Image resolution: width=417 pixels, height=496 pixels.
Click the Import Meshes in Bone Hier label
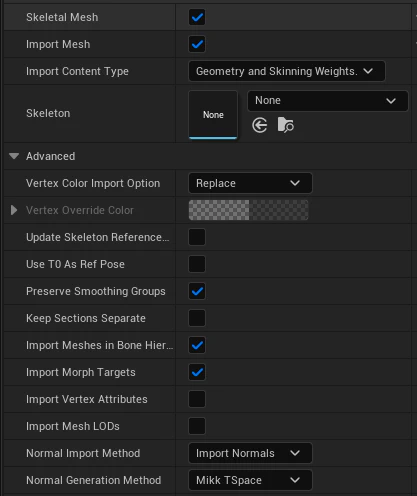click(x=100, y=345)
